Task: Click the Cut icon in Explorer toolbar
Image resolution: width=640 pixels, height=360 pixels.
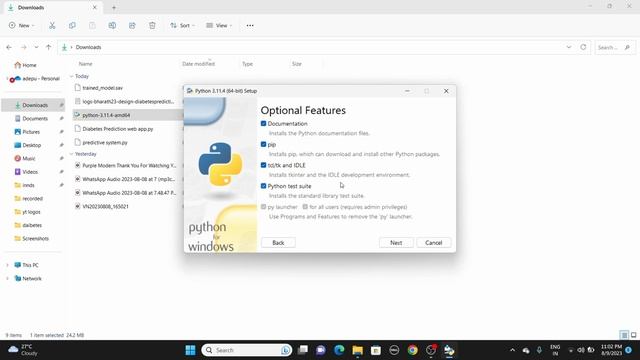Action: click(52, 25)
